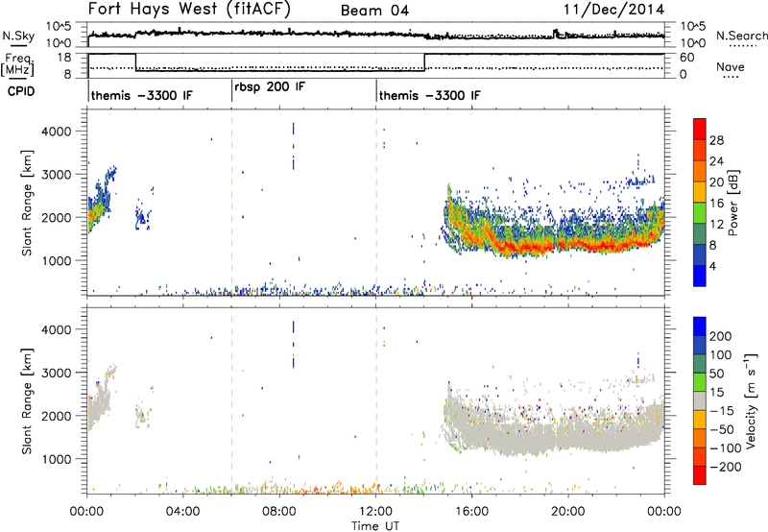Screen dimensions: 768x532
Task: Select 'themis -3300 IF' label starting at 00:00
Action: point(141,95)
